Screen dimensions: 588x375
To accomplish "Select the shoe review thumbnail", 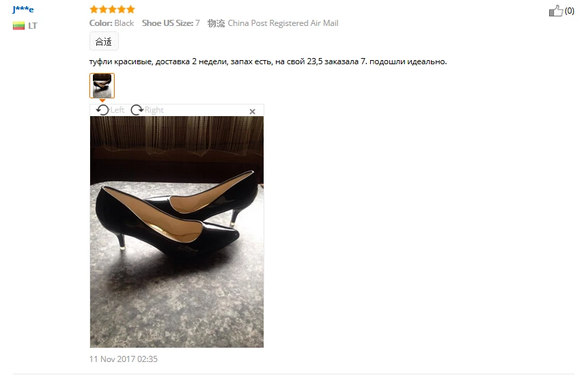I will tap(102, 85).
